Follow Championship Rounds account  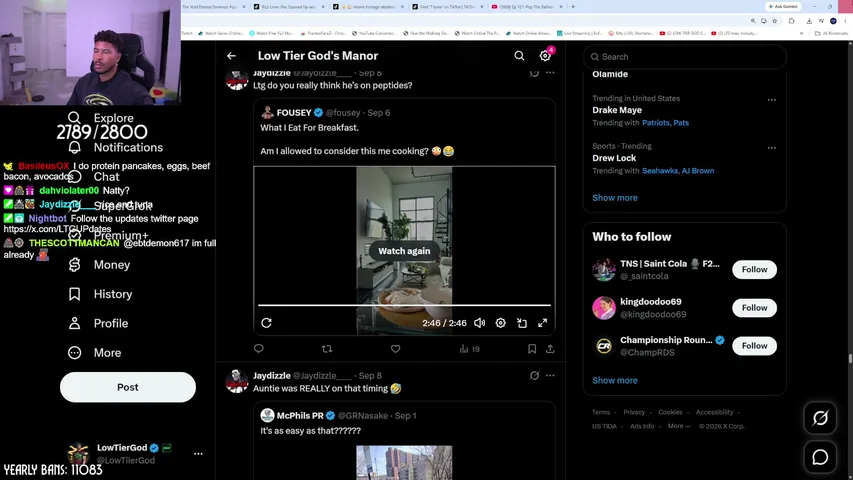[754, 346]
